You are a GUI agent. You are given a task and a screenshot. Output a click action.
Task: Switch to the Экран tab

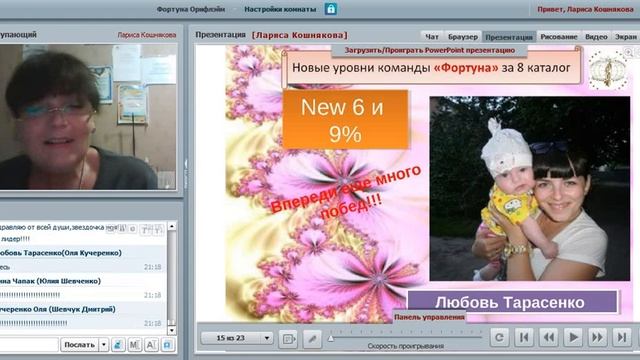coord(626,37)
